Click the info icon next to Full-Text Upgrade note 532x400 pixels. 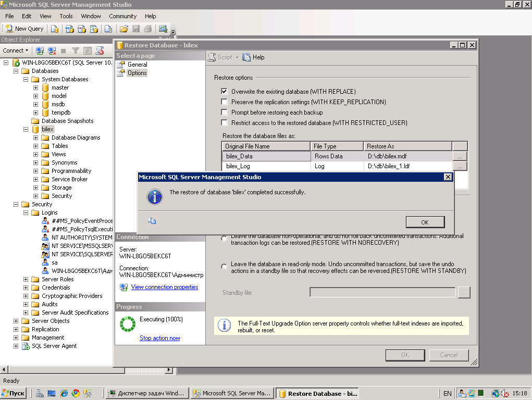coord(224,325)
